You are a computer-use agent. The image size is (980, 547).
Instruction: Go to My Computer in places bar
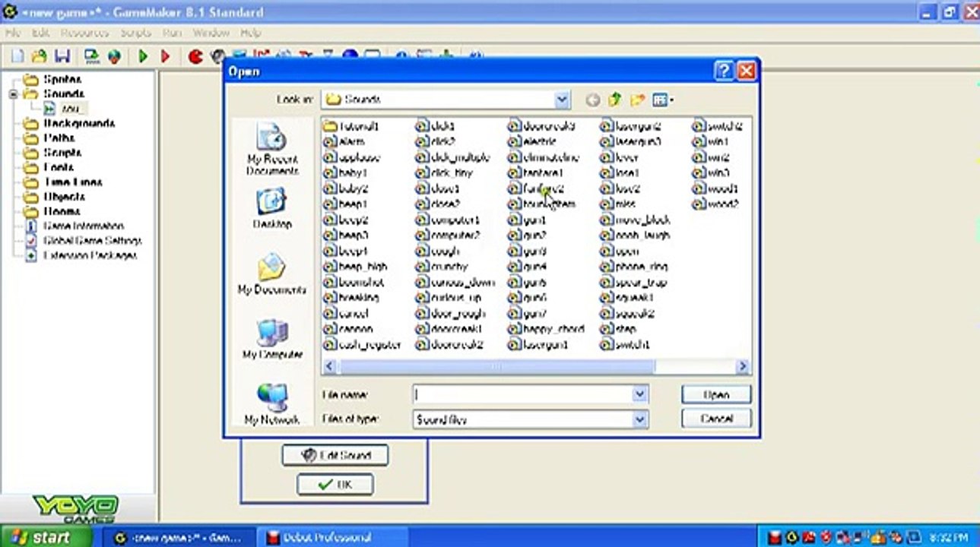click(271, 339)
